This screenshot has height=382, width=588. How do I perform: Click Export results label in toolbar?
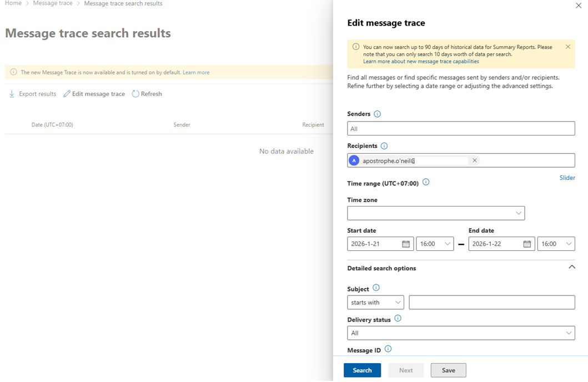click(x=38, y=94)
